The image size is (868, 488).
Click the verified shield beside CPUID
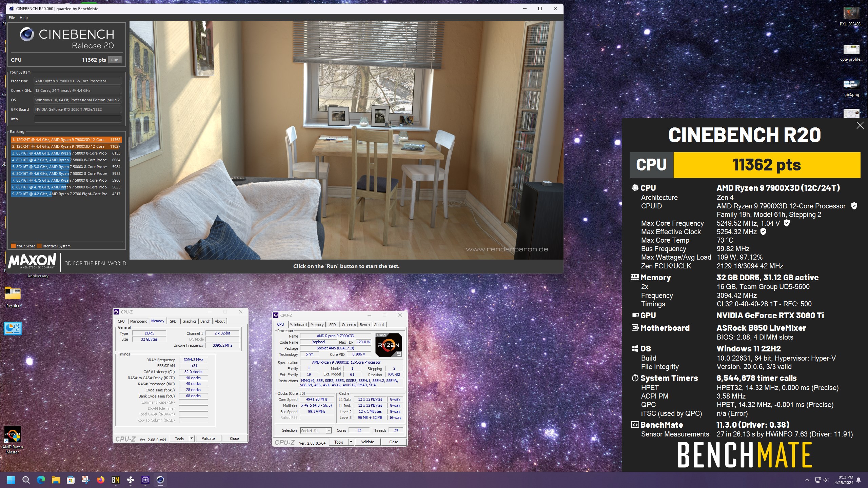pos(854,206)
